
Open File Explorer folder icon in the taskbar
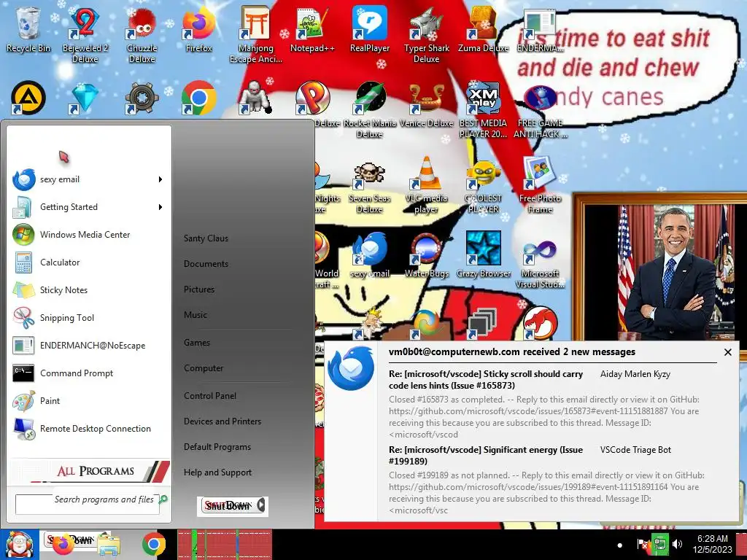click(108, 545)
